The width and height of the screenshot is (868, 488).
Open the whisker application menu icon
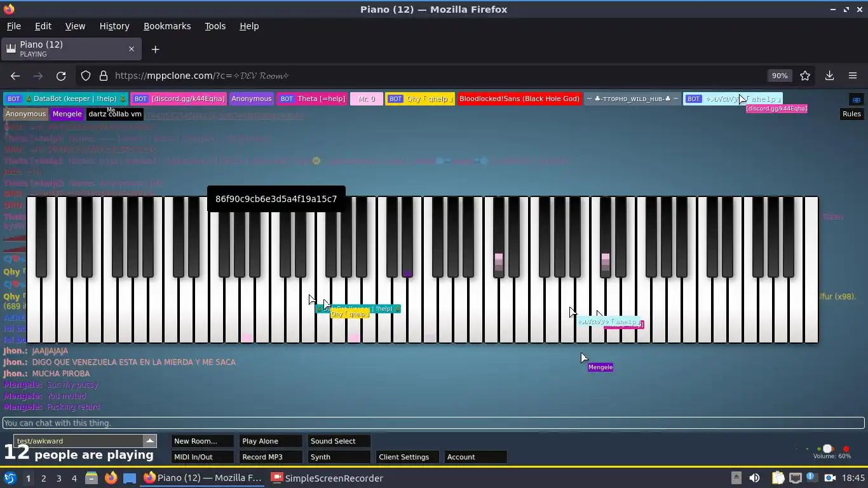point(10,478)
